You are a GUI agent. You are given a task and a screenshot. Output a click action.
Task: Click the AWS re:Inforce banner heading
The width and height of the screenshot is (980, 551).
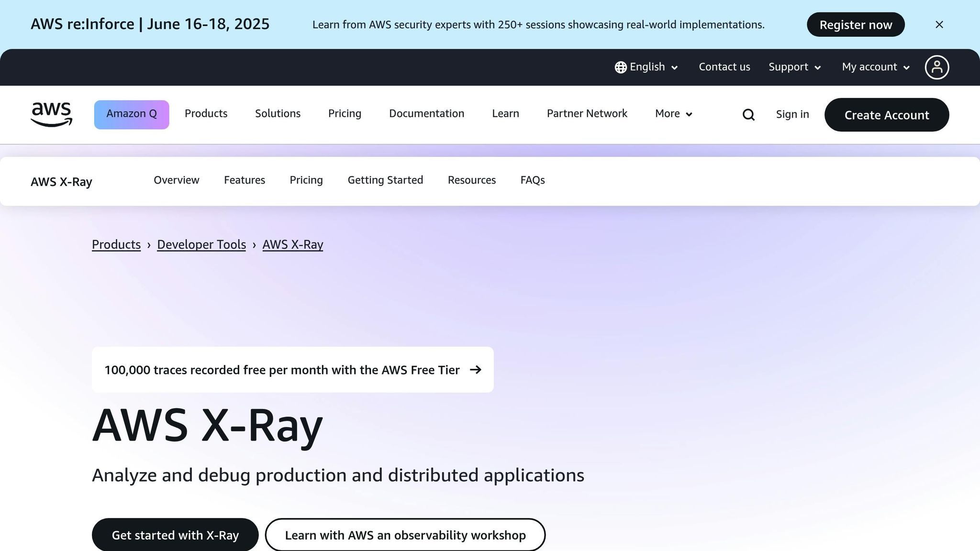[150, 24]
